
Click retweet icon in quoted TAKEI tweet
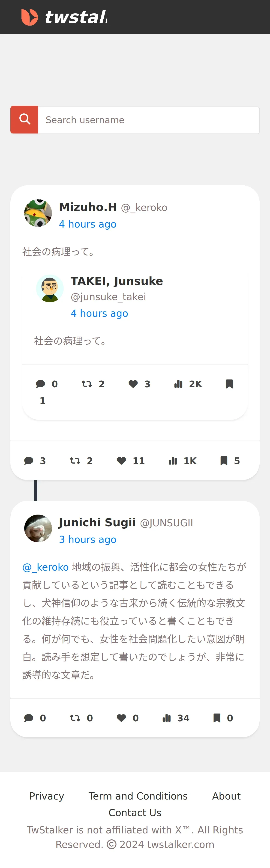87,384
